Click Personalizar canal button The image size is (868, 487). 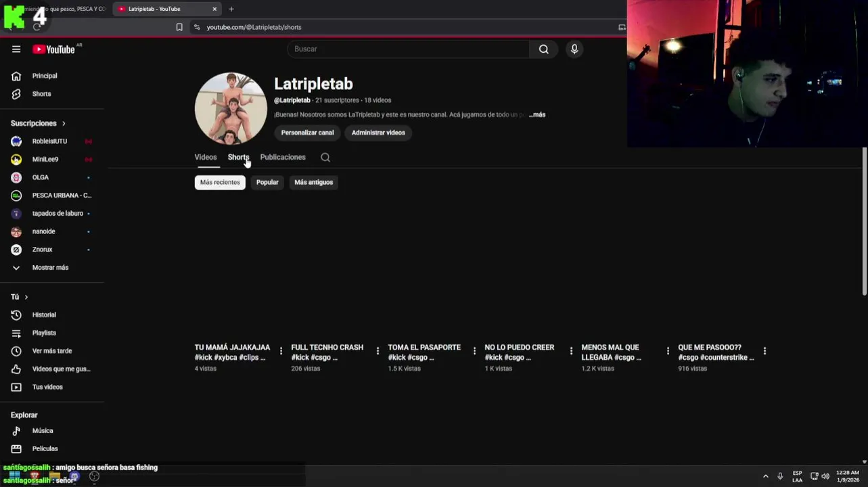coord(307,133)
